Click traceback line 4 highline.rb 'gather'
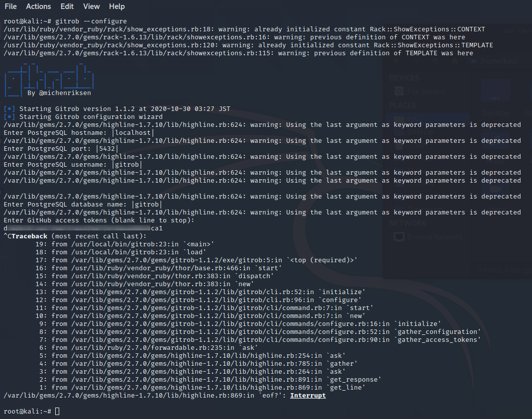The height and width of the screenshot is (419, 532). (x=198, y=364)
